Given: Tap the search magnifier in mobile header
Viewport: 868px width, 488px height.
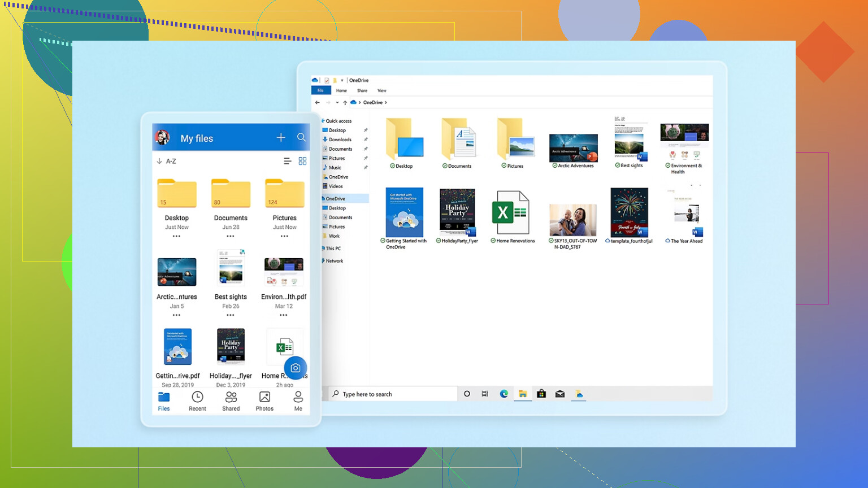Looking at the screenshot, I should 301,137.
